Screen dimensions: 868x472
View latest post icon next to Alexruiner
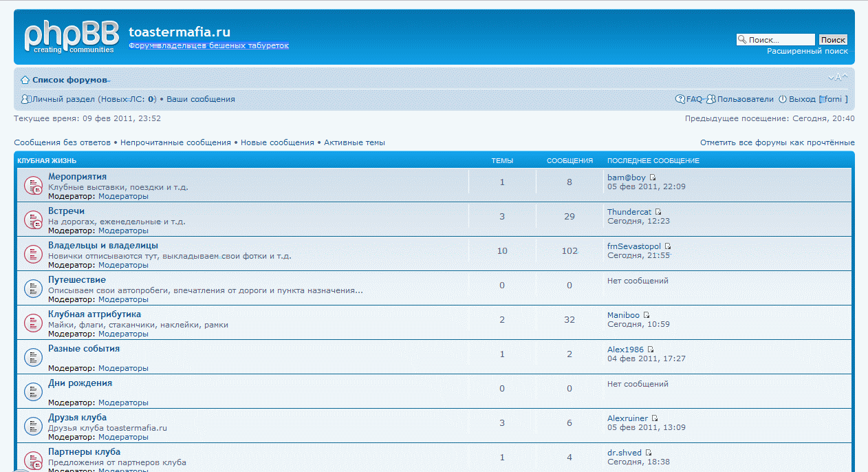[655, 418]
